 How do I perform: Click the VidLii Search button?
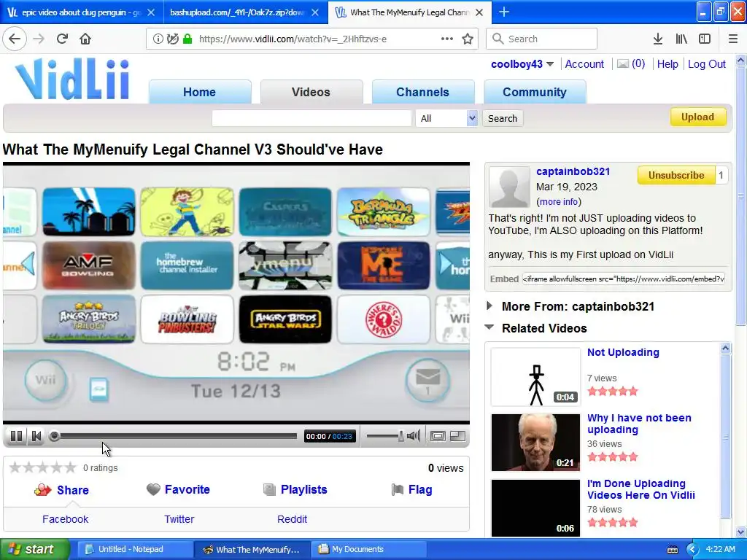(x=502, y=118)
